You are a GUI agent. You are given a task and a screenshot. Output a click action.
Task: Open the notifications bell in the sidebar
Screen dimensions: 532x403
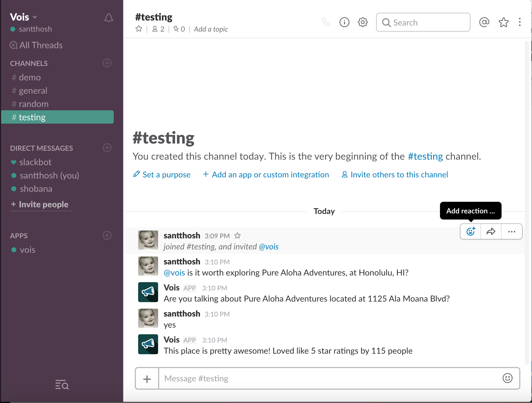pos(108,18)
